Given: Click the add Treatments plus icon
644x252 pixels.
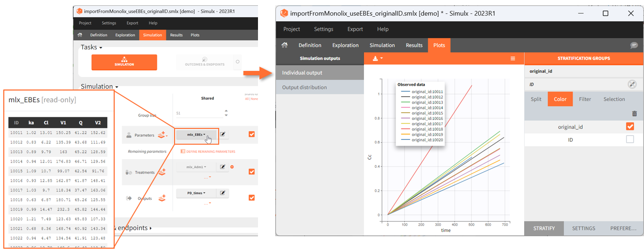Looking at the screenshot, I should click(x=162, y=172).
